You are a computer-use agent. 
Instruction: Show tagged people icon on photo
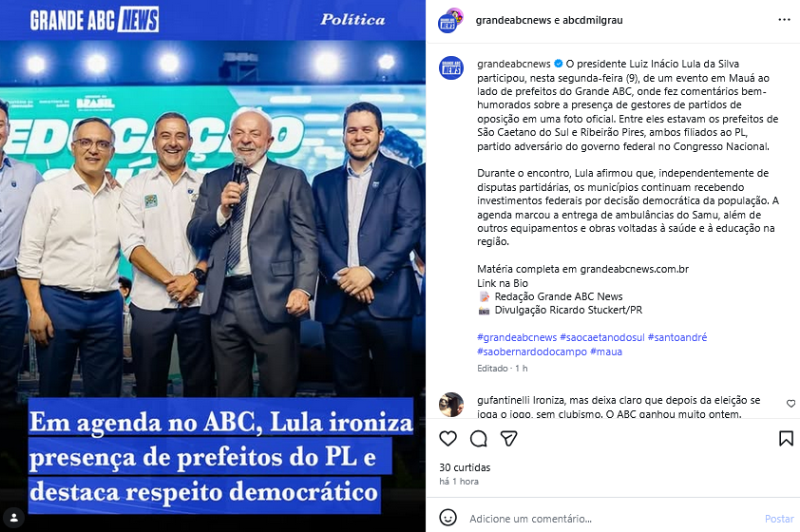(x=13, y=518)
